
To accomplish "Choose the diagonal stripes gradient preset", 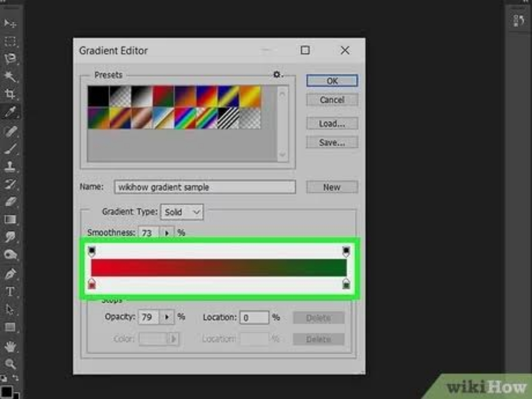I will [x=228, y=118].
